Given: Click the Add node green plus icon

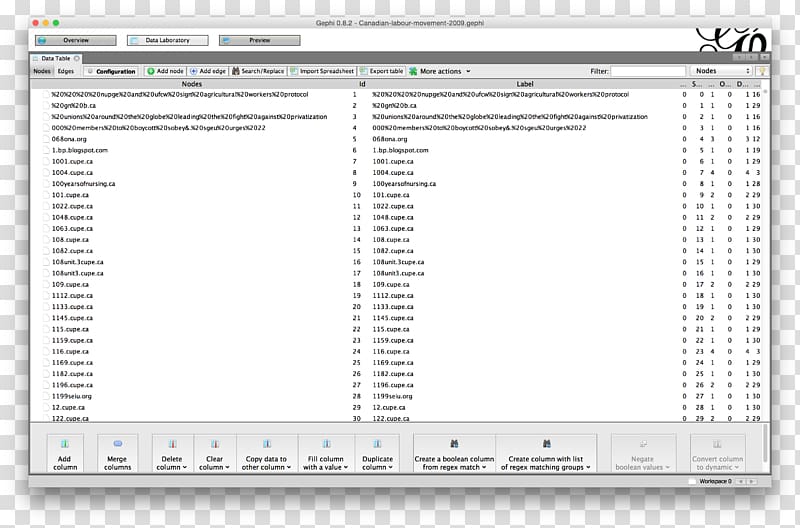Looking at the screenshot, I should pyautogui.click(x=151, y=71).
